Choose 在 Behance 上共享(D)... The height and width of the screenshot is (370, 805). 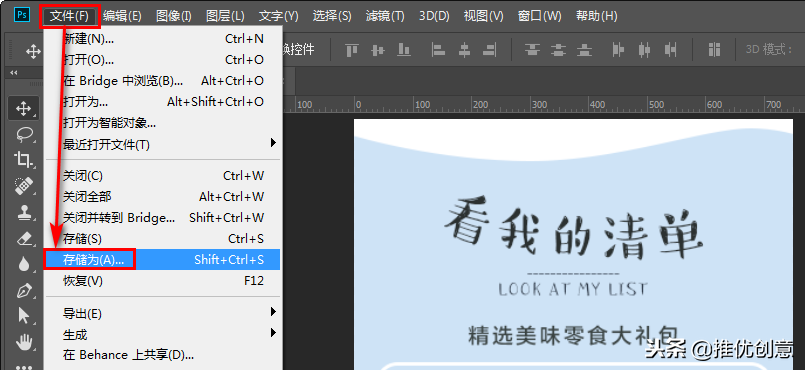[162, 355]
